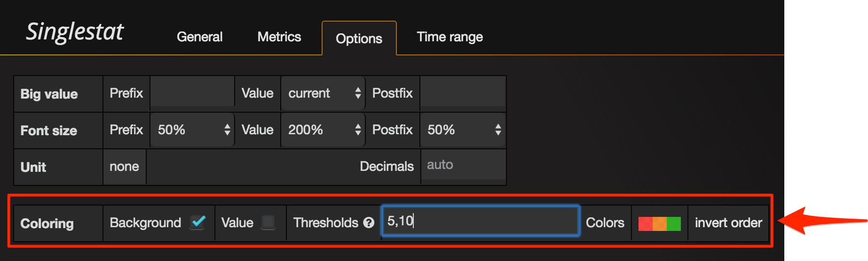Change the Value font size 200% dropdown
868x261 pixels.
(x=323, y=130)
